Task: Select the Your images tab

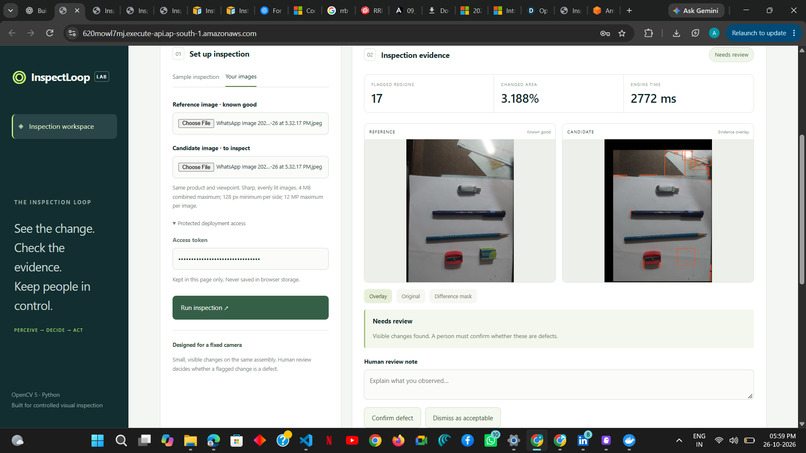Action: (x=241, y=77)
